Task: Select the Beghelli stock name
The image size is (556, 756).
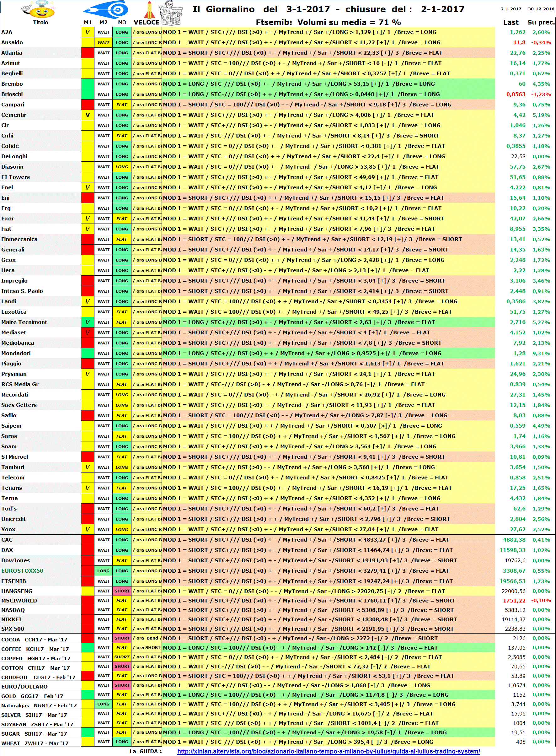Action: pos(12,73)
